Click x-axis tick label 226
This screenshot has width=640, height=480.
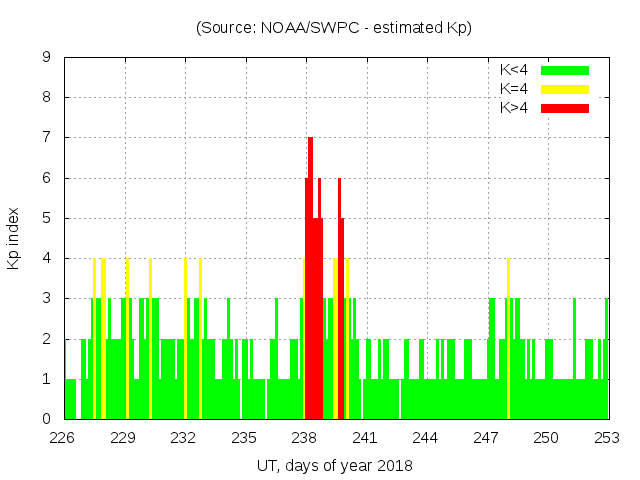tap(63, 438)
